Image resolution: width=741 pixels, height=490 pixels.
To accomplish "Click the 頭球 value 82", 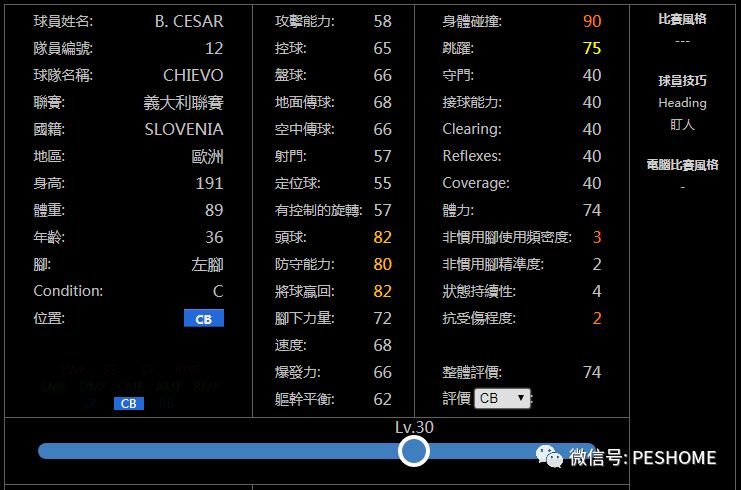I will point(382,237).
